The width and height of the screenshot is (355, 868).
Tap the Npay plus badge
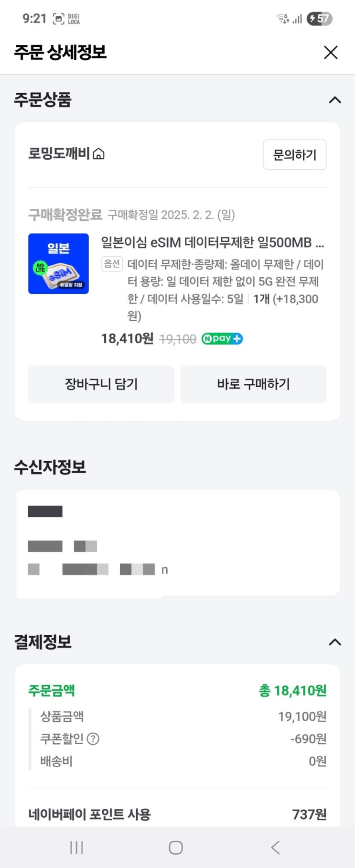(222, 339)
